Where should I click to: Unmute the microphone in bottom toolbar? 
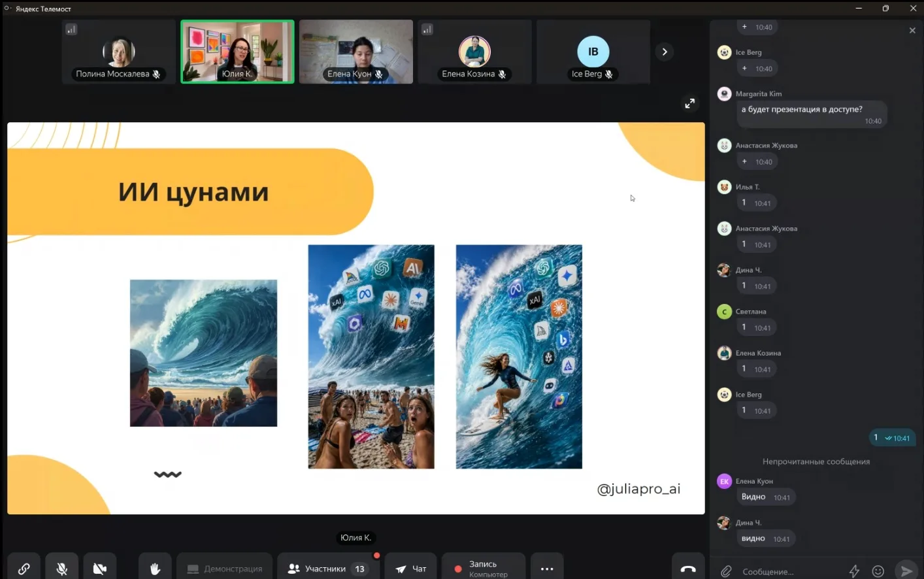62,568
